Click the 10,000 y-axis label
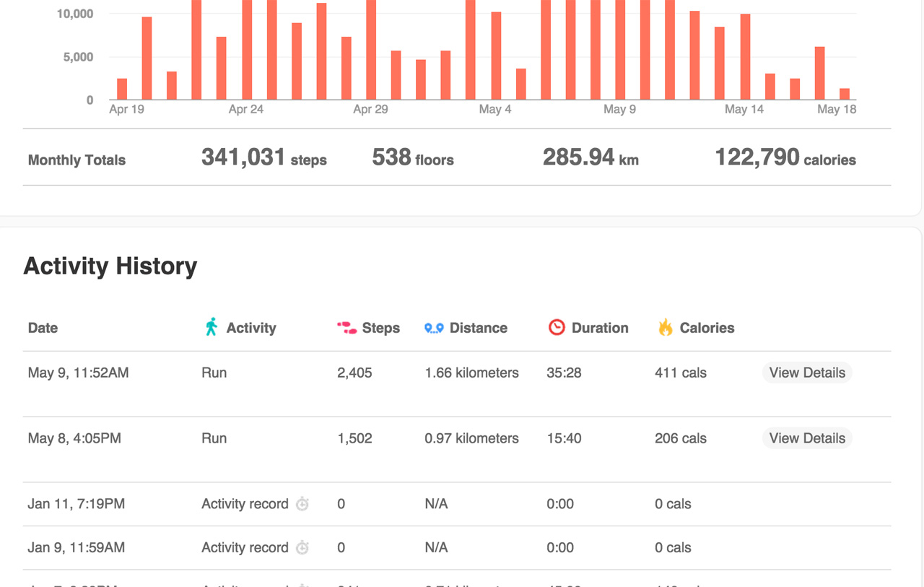 (75, 14)
